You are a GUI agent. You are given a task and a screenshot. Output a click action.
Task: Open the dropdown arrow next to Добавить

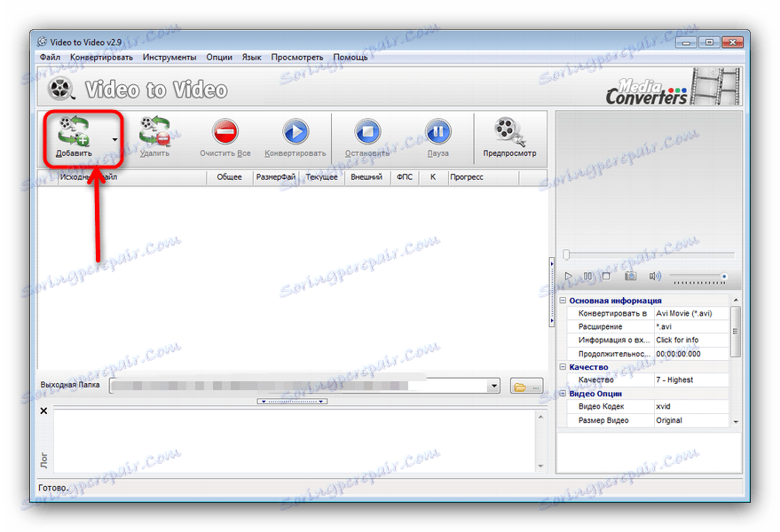click(x=114, y=140)
